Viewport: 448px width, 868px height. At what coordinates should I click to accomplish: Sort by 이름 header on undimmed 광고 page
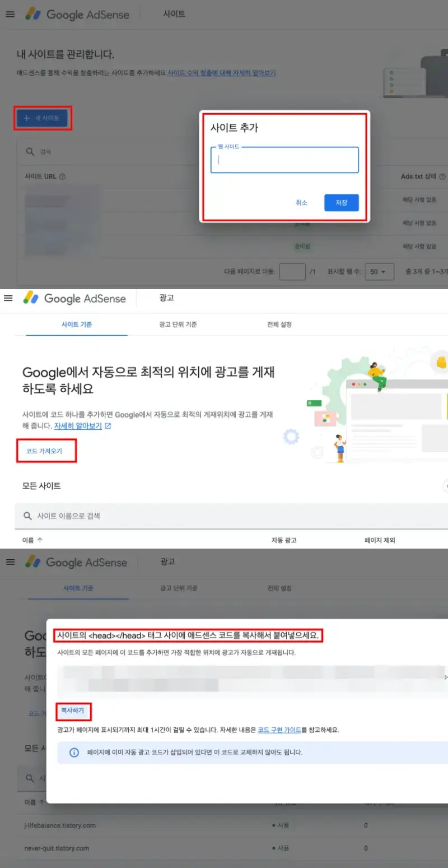click(32, 540)
